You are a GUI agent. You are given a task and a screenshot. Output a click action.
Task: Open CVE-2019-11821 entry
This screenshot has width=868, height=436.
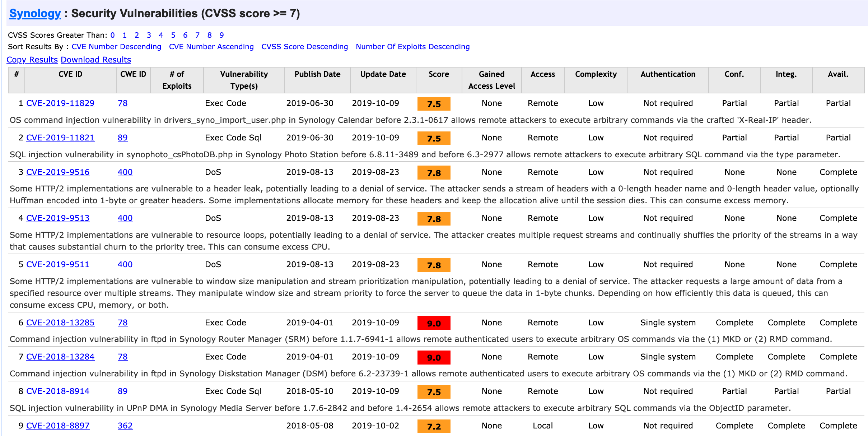(60, 138)
